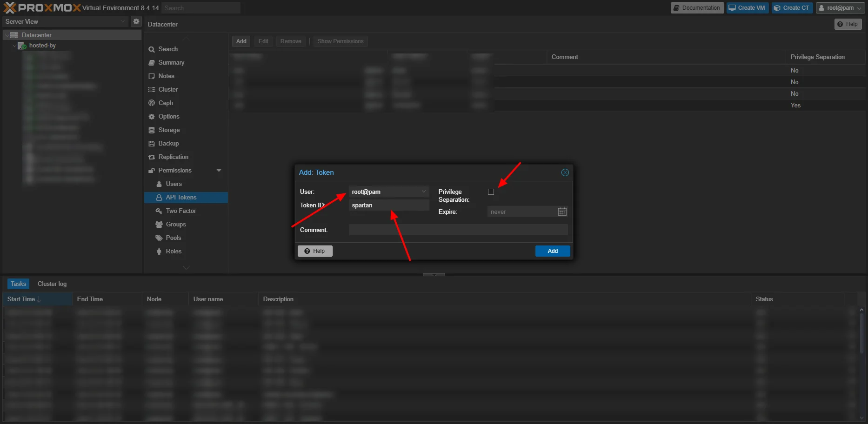Click the Pools tags icon
The width and height of the screenshot is (868, 424).
159,238
